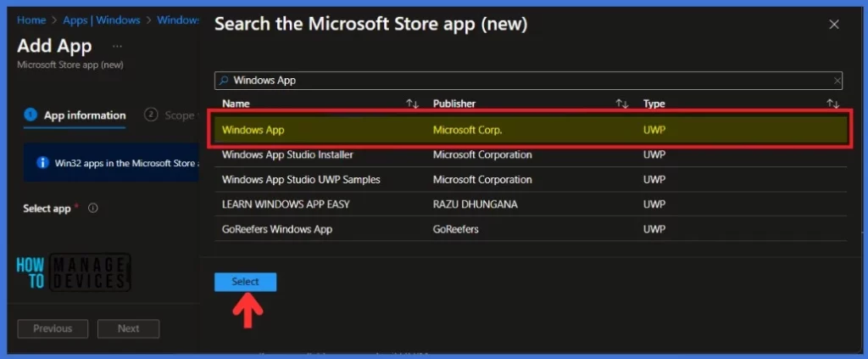
Task: Close the Microsoft Store search panel
Action: pos(834,25)
